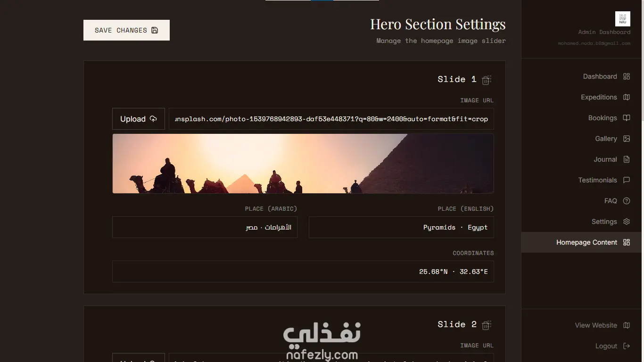Click the Expeditions map icon
The image size is (644, 362).
pyautogui.click(x=627, y=97)
